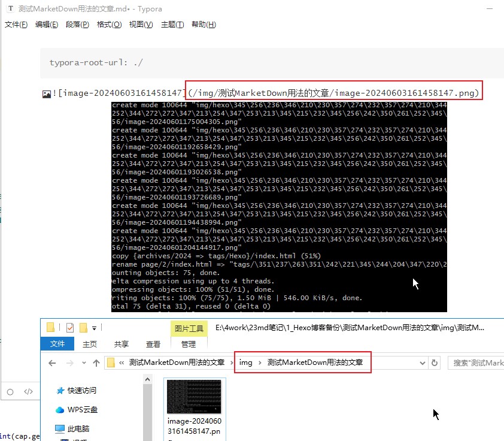This screenshot has width=504, height=441.
Task: Click the 此电脑 computer icon
Action: 60,429
